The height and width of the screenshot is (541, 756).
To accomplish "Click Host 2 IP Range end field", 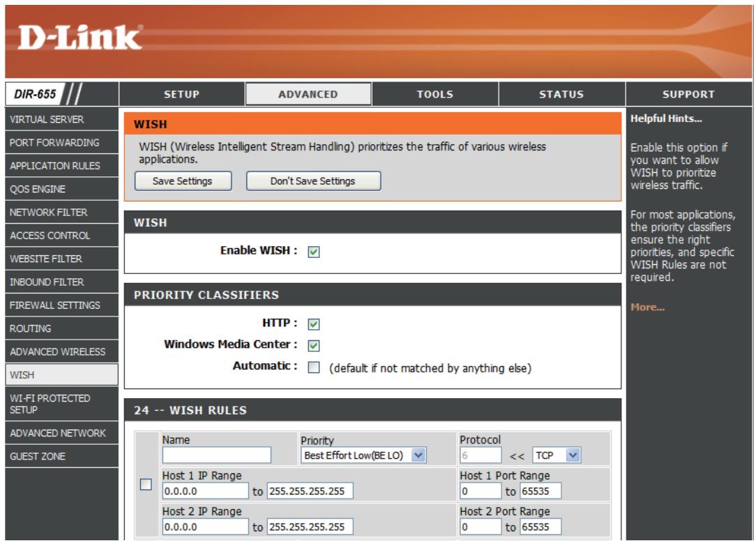I will pyautogui.click(x=310, y=526).
